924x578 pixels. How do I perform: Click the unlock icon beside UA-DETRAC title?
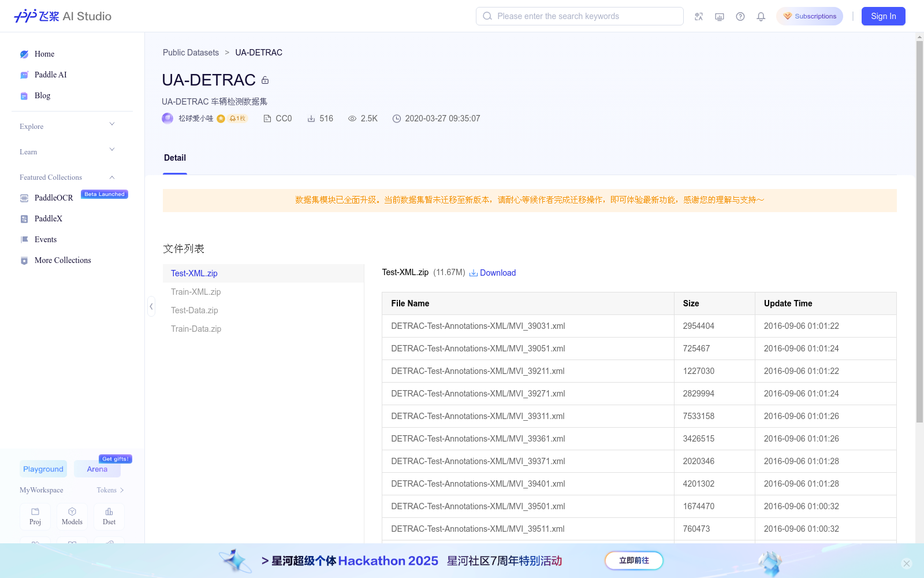pos(265,80)
